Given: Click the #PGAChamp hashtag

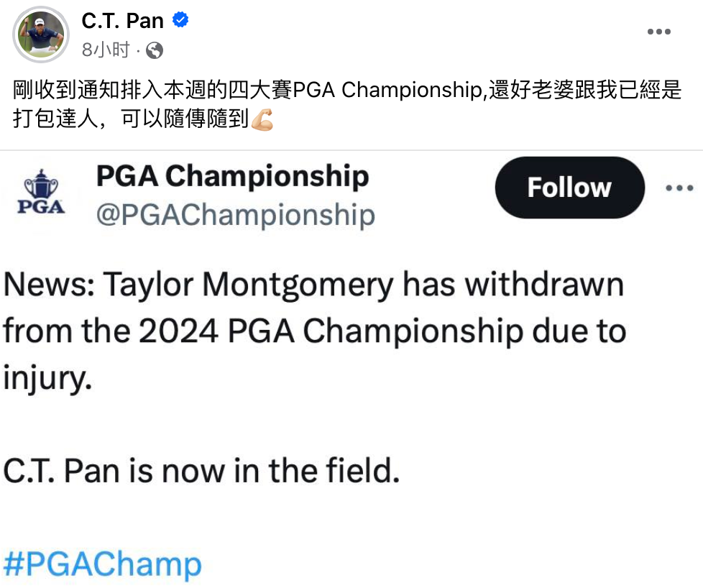Looking at the screenshot, I should 102,563.
